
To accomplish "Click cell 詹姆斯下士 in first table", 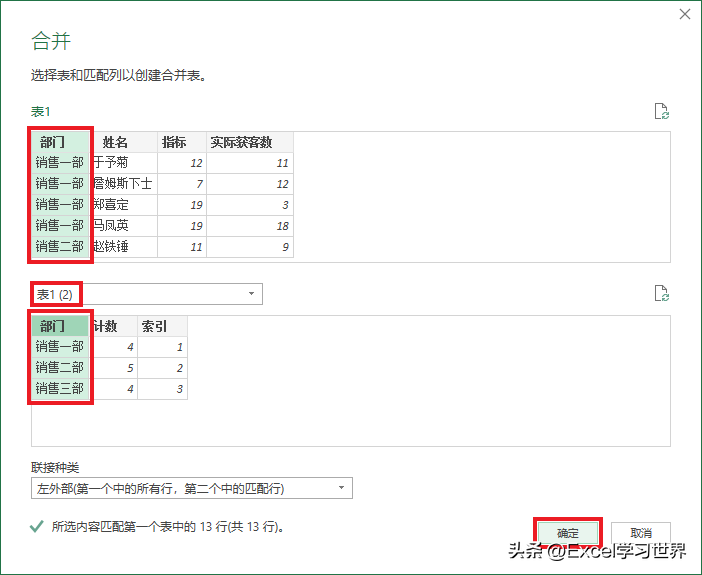I will (x=124, y=184).
